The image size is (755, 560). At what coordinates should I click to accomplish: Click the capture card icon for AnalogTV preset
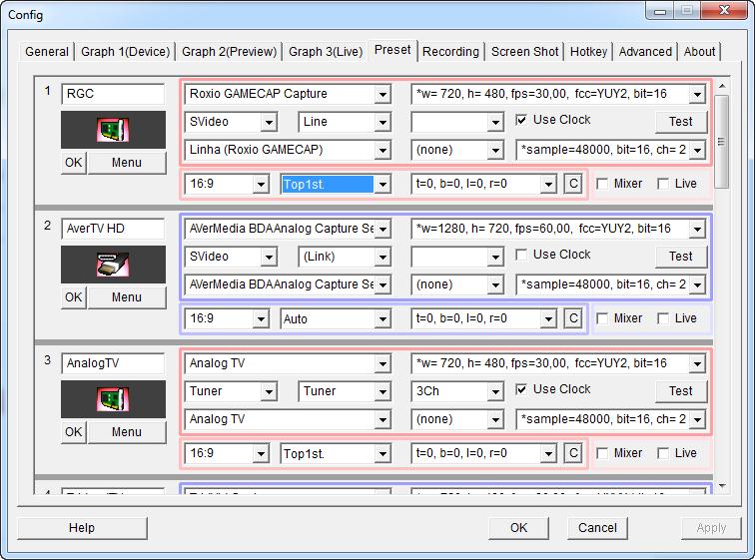(x=113, y=399)
